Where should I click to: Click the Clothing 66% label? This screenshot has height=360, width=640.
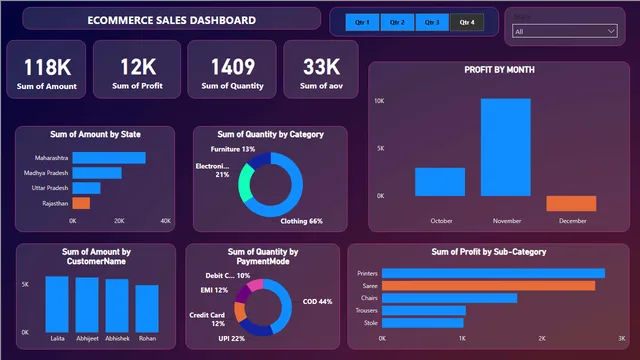coord(301,221)
